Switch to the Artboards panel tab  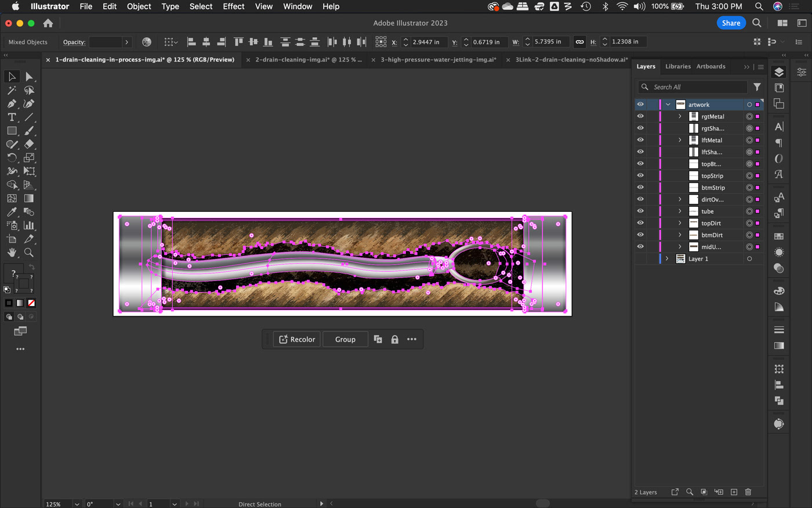710,66
